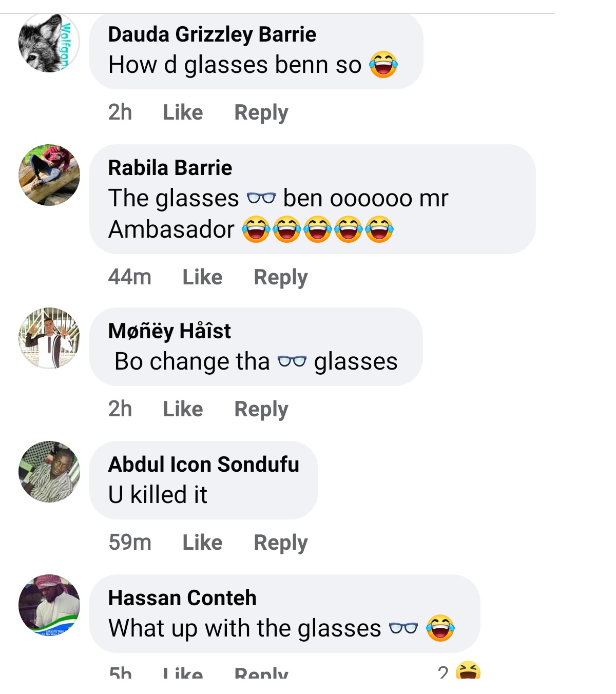Like Dauda Grizzley Barrie's comment
The image size is (616, 694).
coord(183,112)
